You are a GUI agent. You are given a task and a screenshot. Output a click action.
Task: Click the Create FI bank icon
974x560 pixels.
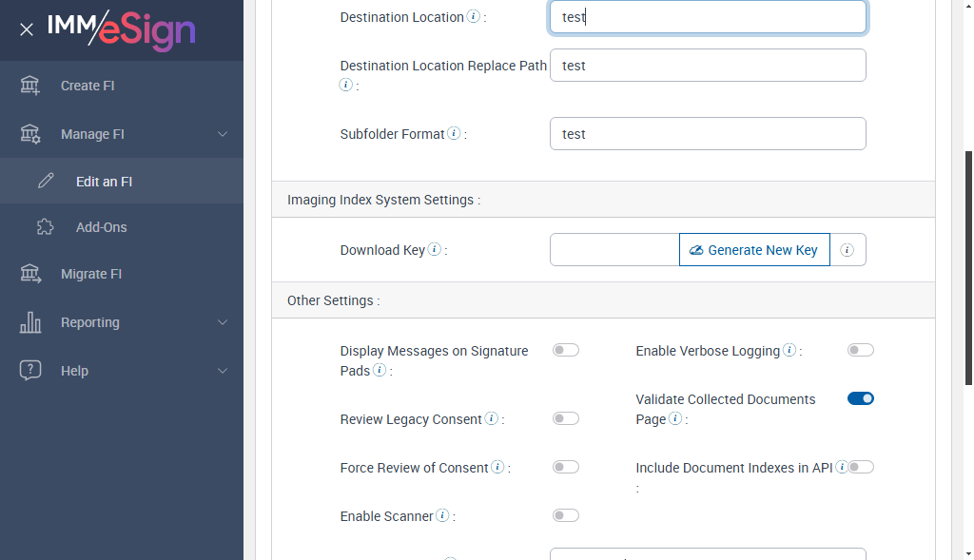(x=30, y=86)
